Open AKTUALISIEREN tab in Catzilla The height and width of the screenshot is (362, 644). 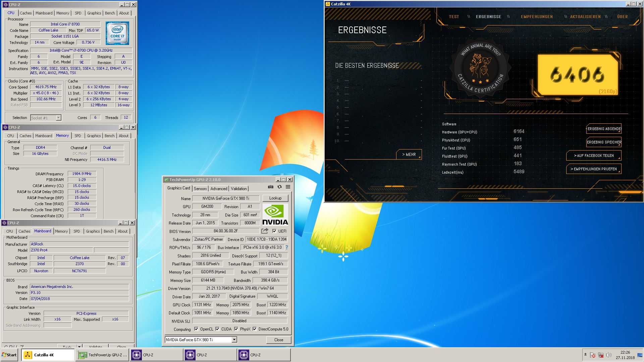coord(585,17)
